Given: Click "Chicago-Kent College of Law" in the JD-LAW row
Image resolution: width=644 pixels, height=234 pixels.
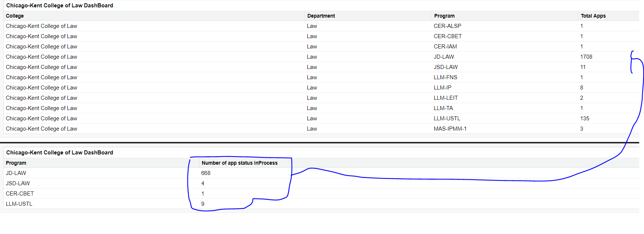Looking at the screenshot, I should point(41,57).
